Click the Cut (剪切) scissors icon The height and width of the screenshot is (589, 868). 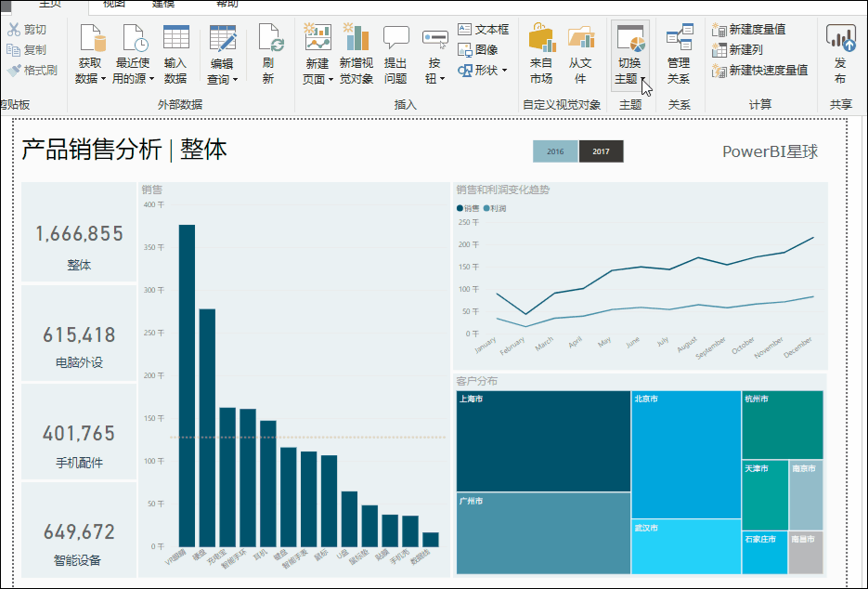click(x=13, y=30)
